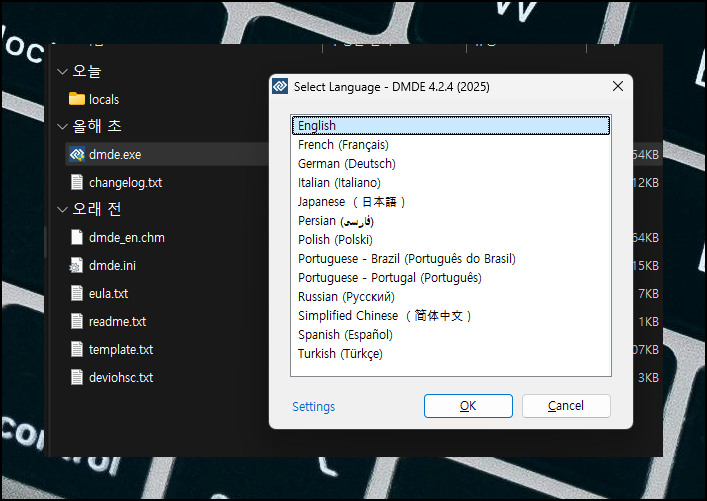The height and width of the screenshot is (501, 707).
Task: Click the dmde_en.chm file name
Action: 127,238
